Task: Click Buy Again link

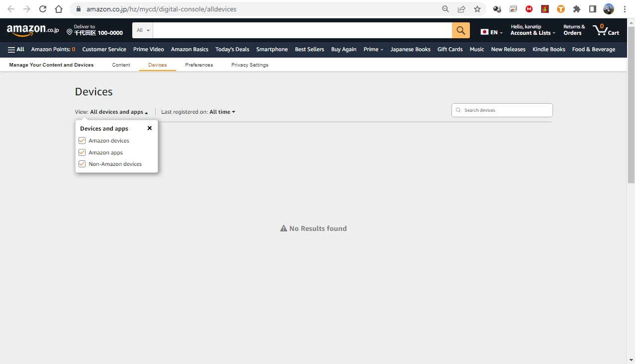Action: pos(344,49)
